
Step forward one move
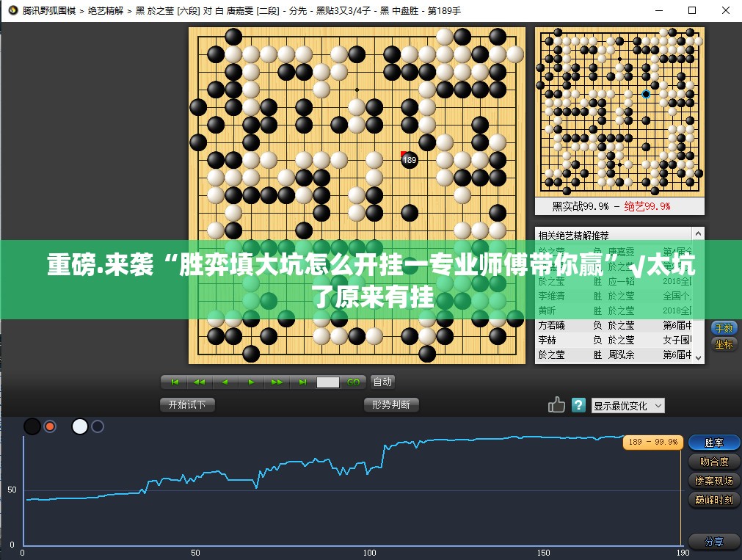tap(251, 382)
